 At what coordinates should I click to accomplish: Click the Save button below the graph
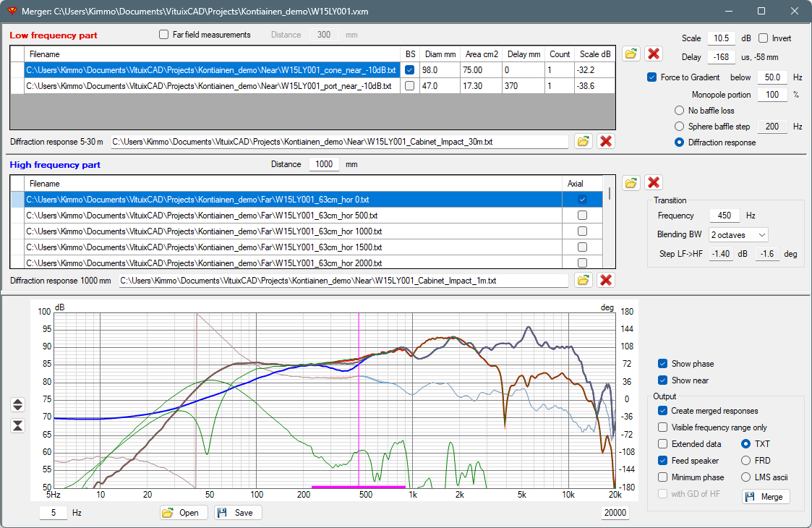point(238,513)
